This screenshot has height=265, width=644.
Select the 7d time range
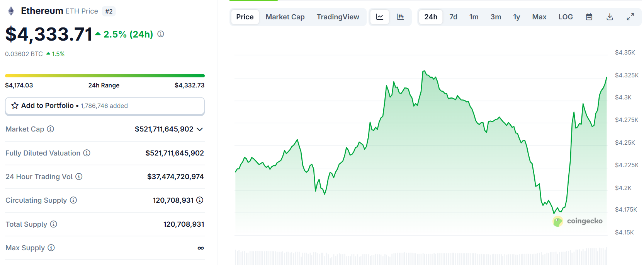(454, 17)
